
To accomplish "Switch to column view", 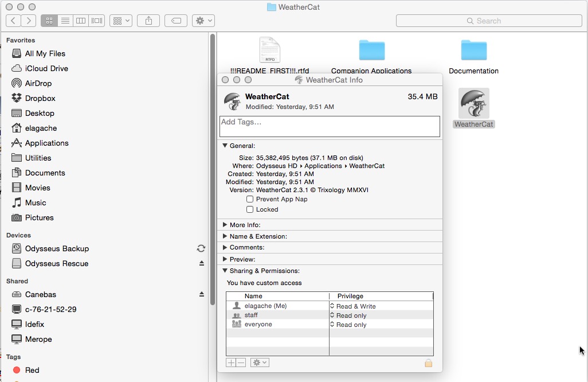I will click(81, 21).
